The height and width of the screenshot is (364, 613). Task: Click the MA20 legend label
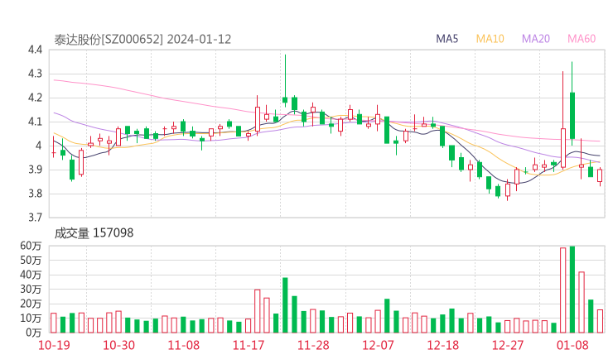pos(536,39)
